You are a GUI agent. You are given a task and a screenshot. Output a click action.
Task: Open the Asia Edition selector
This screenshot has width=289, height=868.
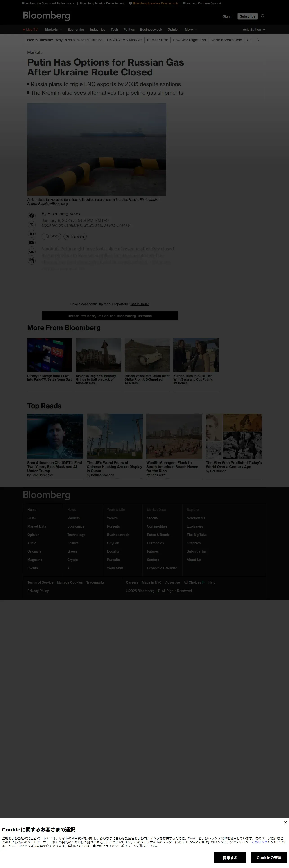(254, 29)
